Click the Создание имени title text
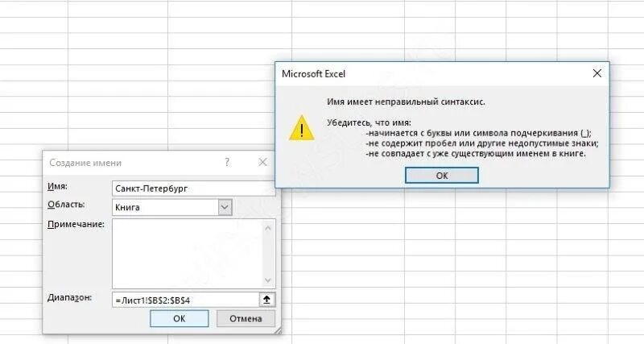This screenshot has height=344, width=644. [85, 163]
